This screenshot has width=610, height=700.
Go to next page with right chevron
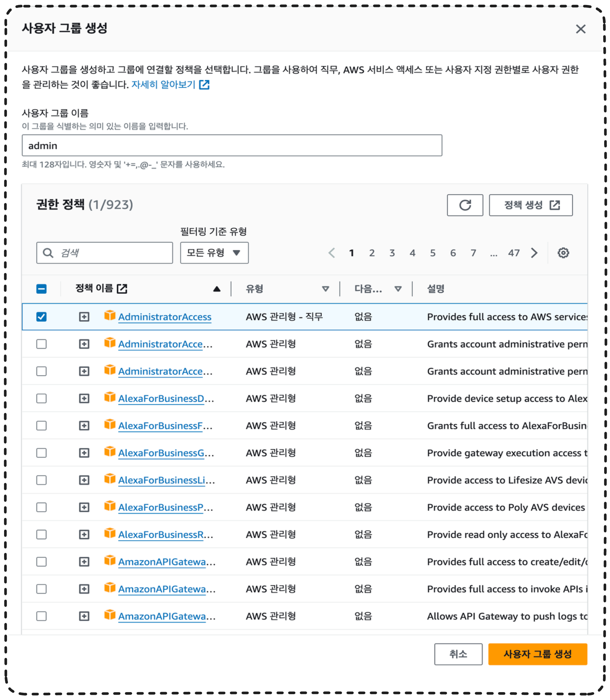534,253
